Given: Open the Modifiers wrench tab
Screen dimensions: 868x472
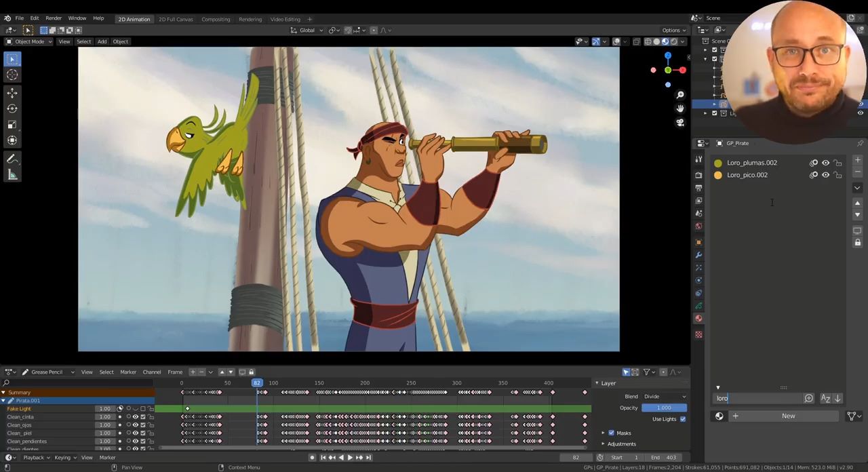Looking at the screenshot, I should pyautogui.click(x=698, y=255).
